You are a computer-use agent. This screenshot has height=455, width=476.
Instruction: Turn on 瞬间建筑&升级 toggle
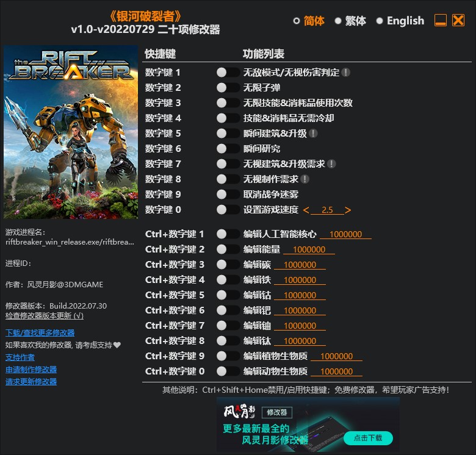click(228, 133)
